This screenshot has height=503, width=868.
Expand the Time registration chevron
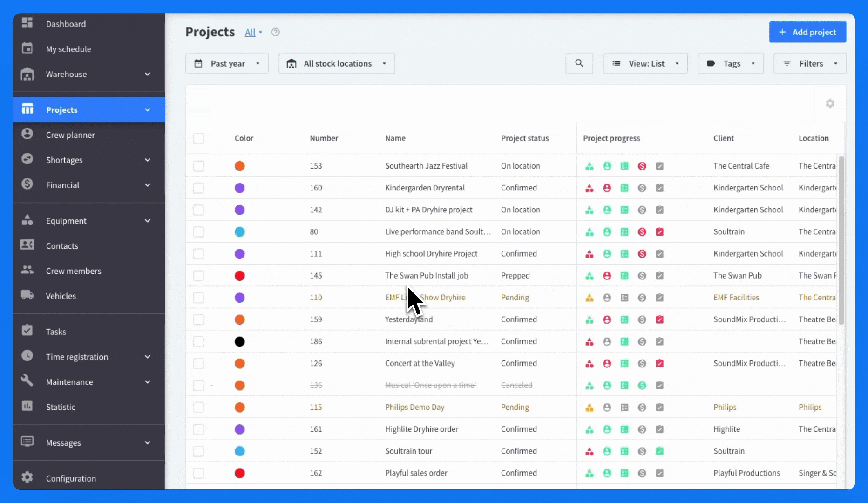pos(148,357)
